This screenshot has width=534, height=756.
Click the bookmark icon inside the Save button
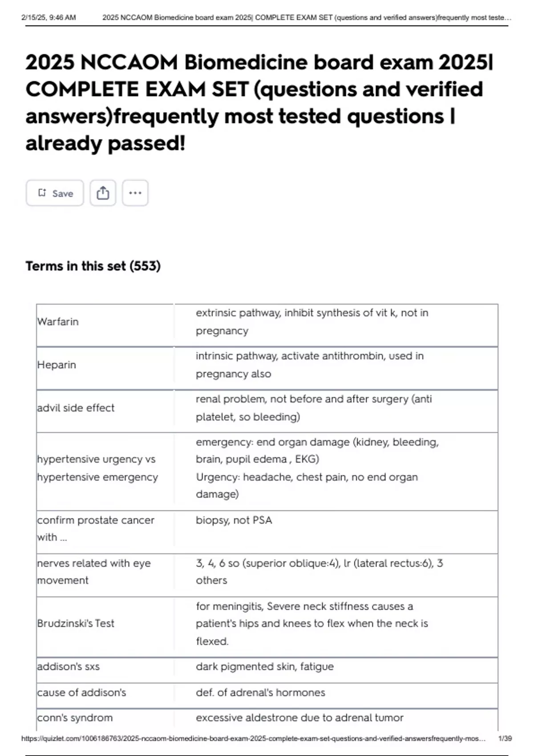(42, 192)
